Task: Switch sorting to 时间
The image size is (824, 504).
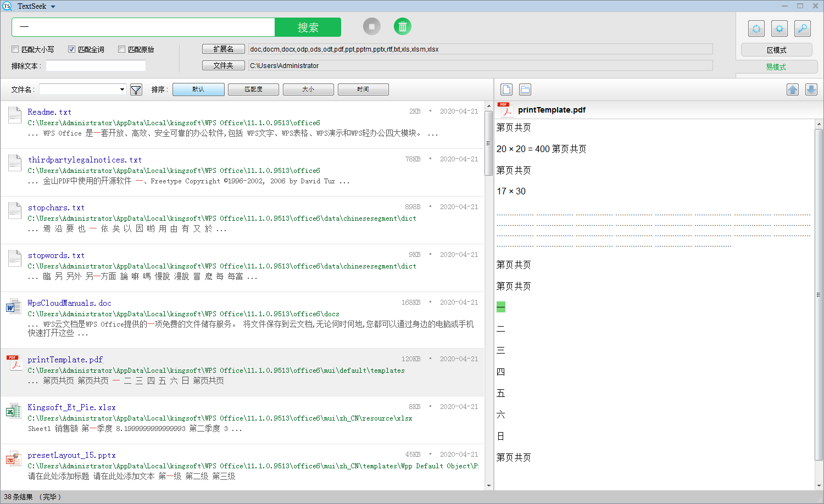Action: (x=363, y=89)
